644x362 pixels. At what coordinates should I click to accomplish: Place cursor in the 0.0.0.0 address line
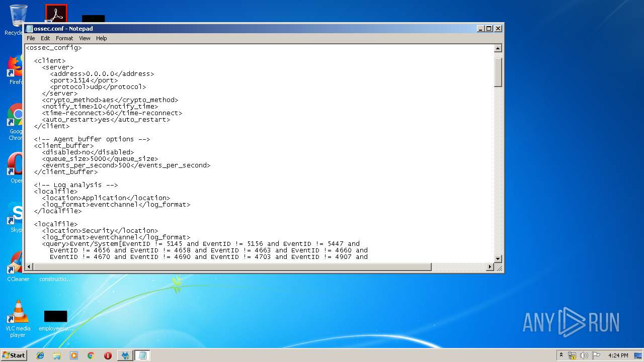(x=102, y=74)
